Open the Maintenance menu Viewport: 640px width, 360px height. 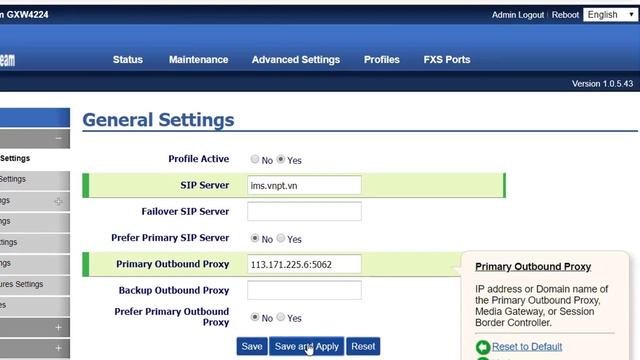(x=199, y=60)
